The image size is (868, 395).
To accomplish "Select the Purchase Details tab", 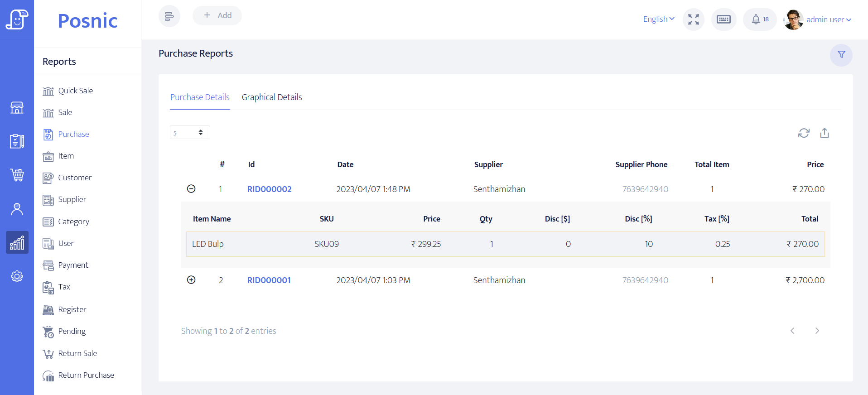I will (200, 97).
